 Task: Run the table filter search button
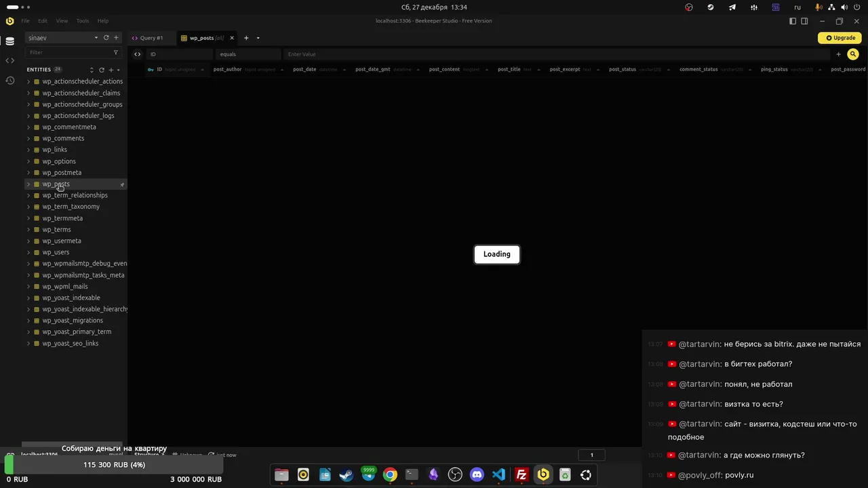coord(853,54)
